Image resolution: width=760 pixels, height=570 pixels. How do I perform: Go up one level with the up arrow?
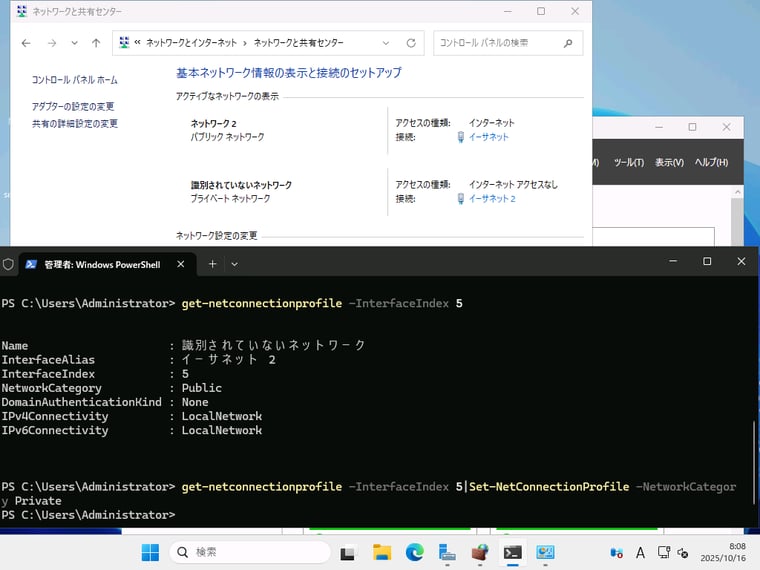point(96,43)
